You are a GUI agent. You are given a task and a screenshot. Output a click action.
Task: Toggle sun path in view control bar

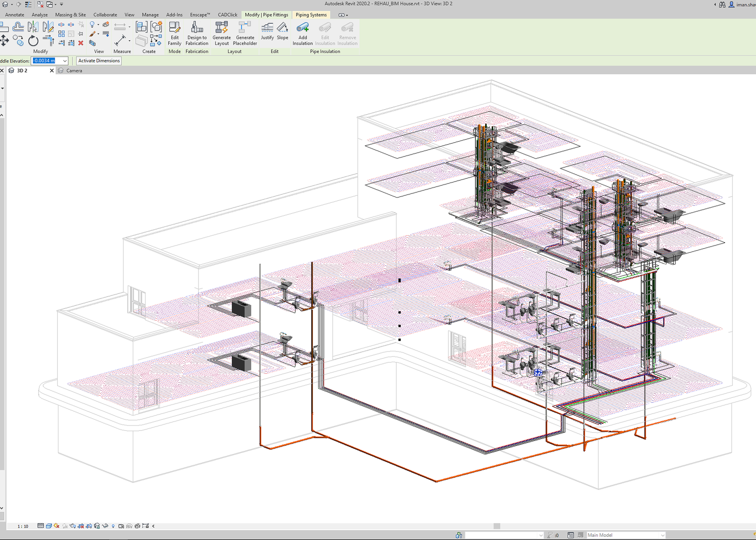click(56, 526)
